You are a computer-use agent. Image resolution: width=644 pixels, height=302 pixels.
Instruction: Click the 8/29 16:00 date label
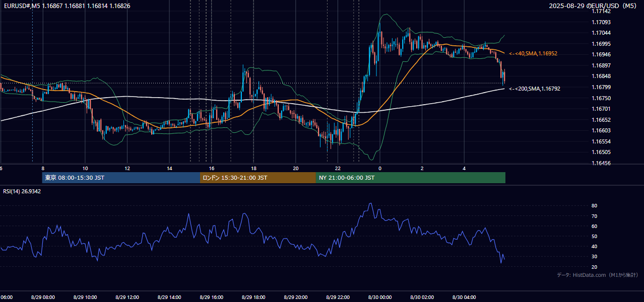[211, 297]
